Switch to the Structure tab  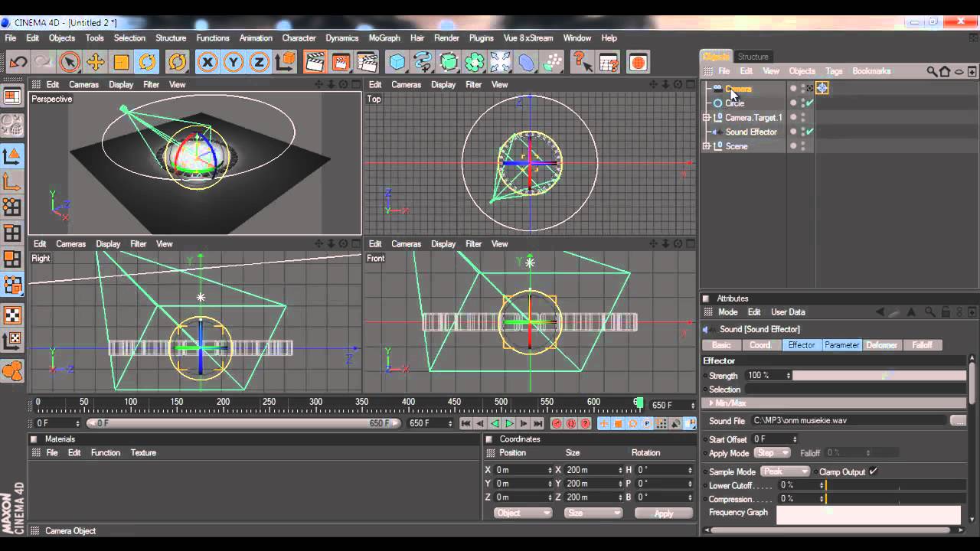click(753, 57)
